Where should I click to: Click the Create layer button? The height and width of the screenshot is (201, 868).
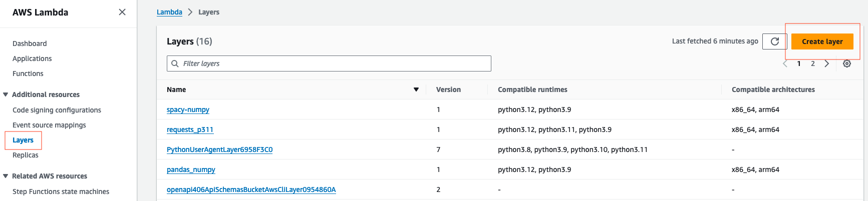tap(822, 41)
